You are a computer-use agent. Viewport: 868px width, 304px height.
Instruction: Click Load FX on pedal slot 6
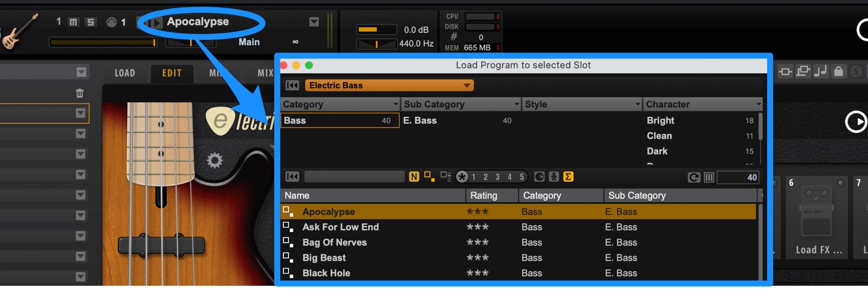[x=819, y=250]
